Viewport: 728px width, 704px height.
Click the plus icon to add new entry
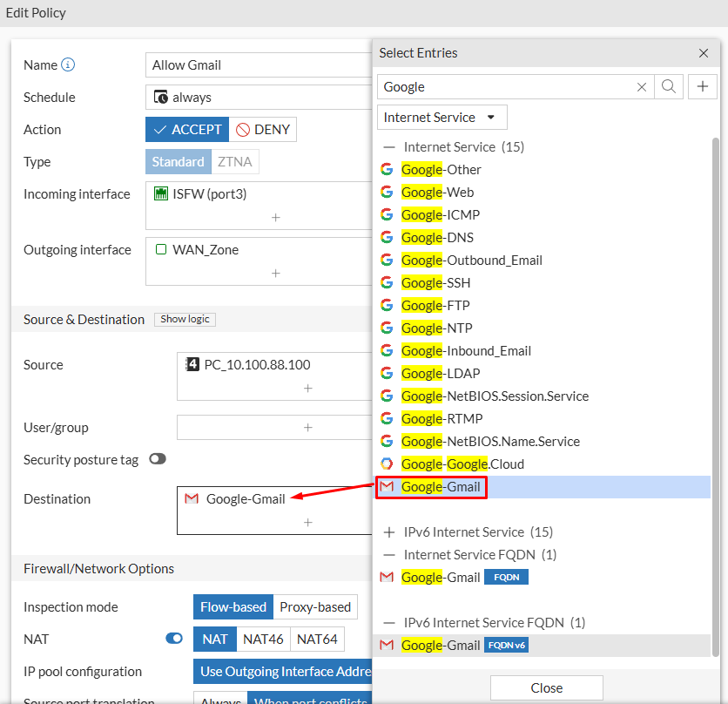[x=702, y=86]
